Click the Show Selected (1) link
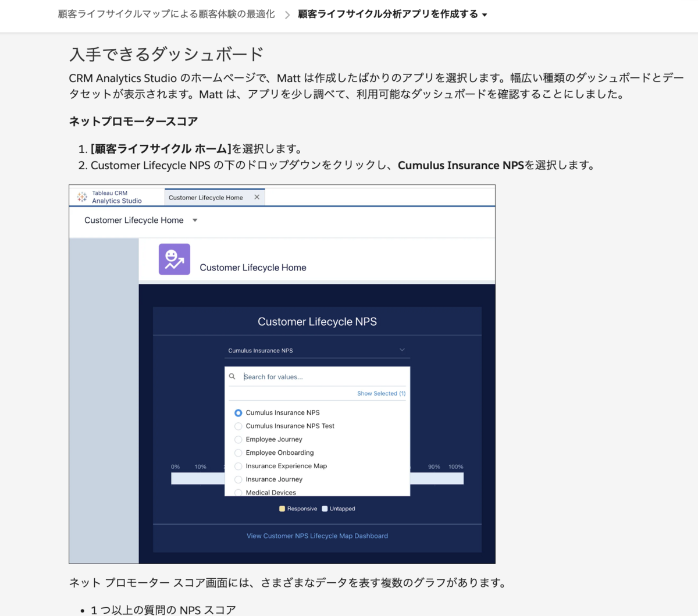The width and height of the screenshot is (698, 616). (381, 393)
